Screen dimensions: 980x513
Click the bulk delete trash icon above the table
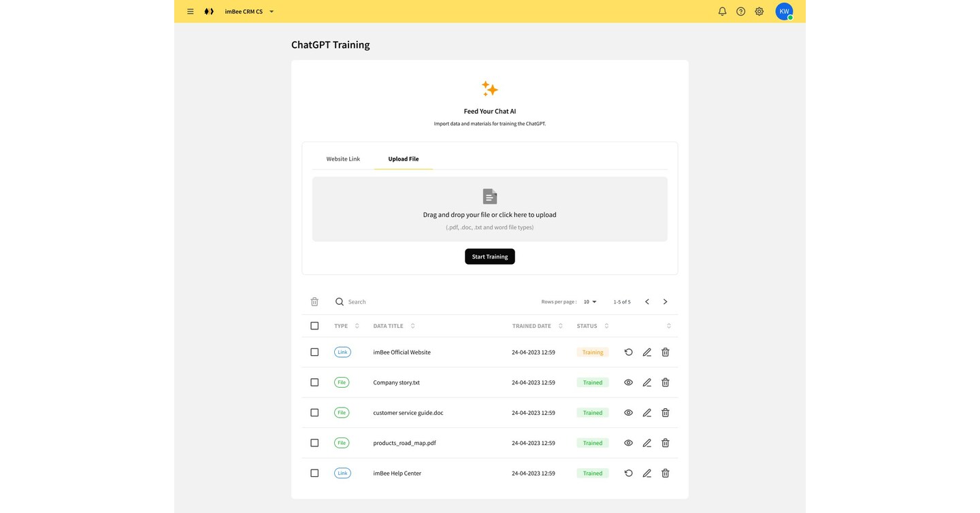tap(314, 301)
